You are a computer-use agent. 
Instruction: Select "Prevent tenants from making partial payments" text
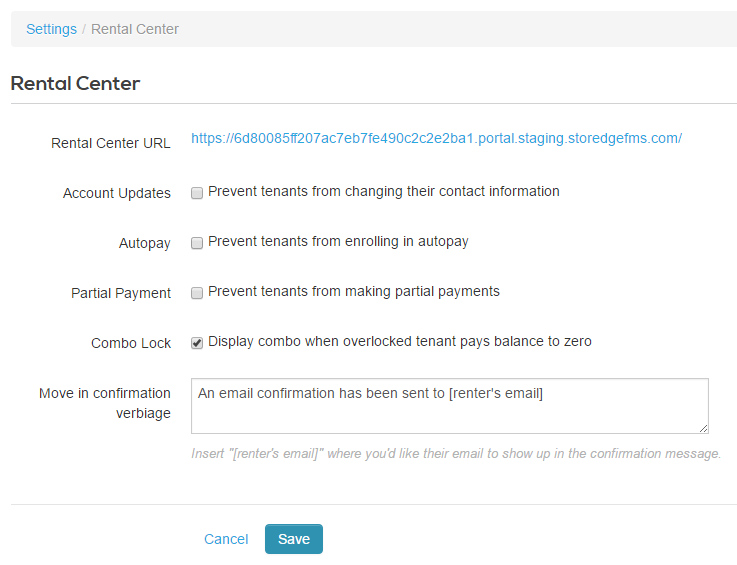point(354,291)
